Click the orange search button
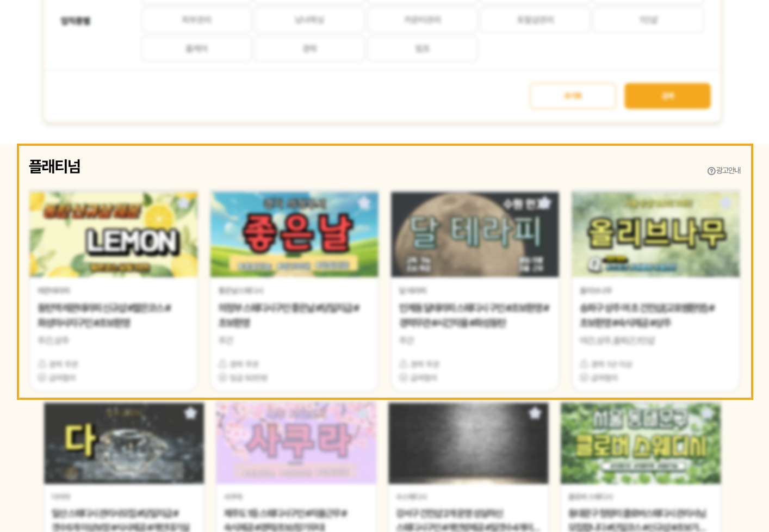 (x=667, y=96)
